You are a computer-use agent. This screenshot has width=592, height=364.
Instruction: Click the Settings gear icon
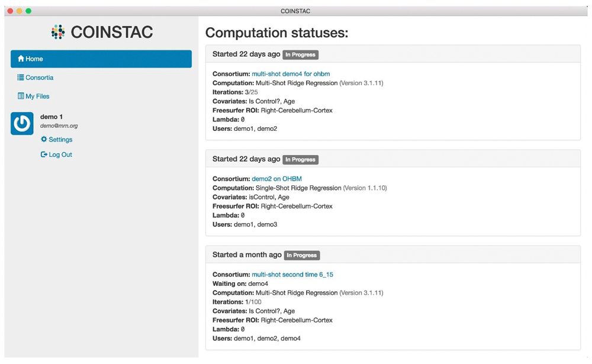point(44,139)
